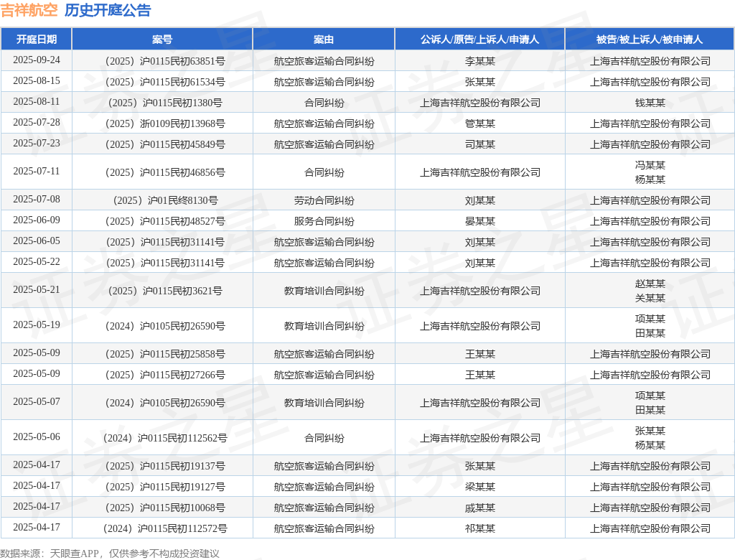Click date cell 2025-05-22
This screenshot has width=735, height=560.
[x=37, y=262]
